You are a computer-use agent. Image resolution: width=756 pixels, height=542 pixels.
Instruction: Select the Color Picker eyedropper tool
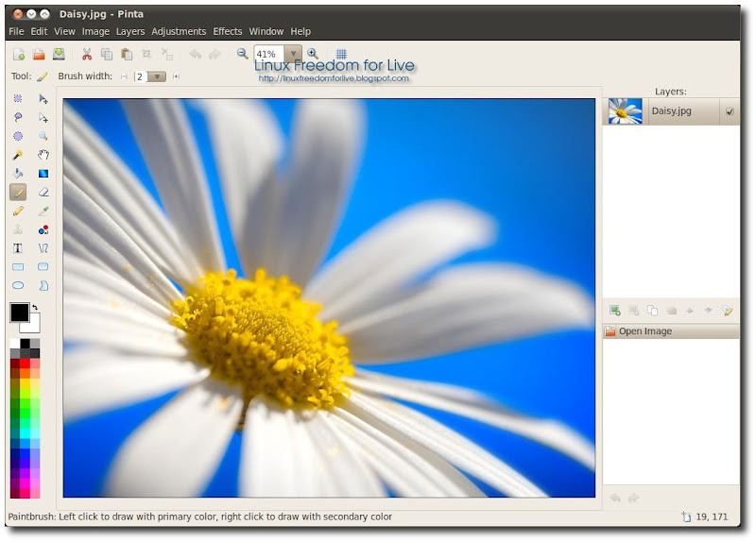(x=43, y=211)
